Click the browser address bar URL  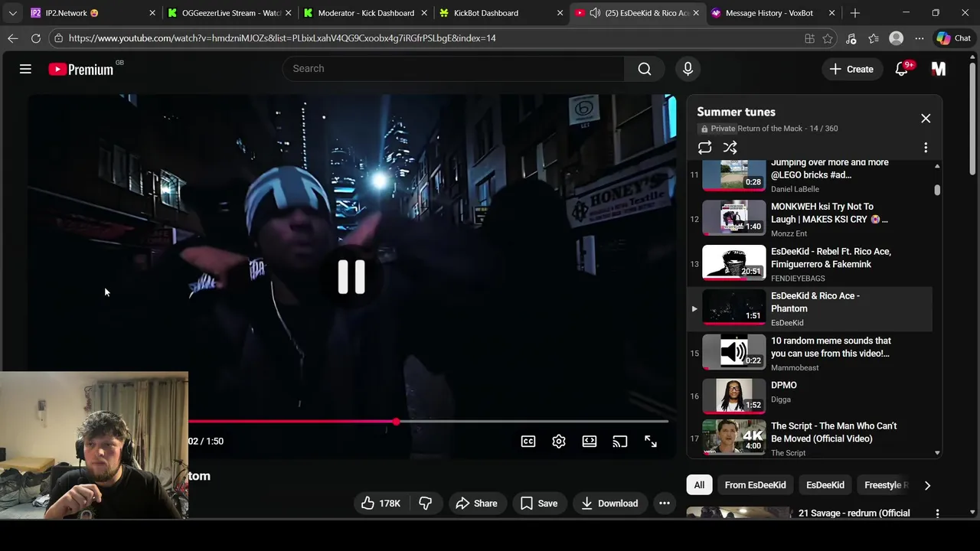(282, 38)
